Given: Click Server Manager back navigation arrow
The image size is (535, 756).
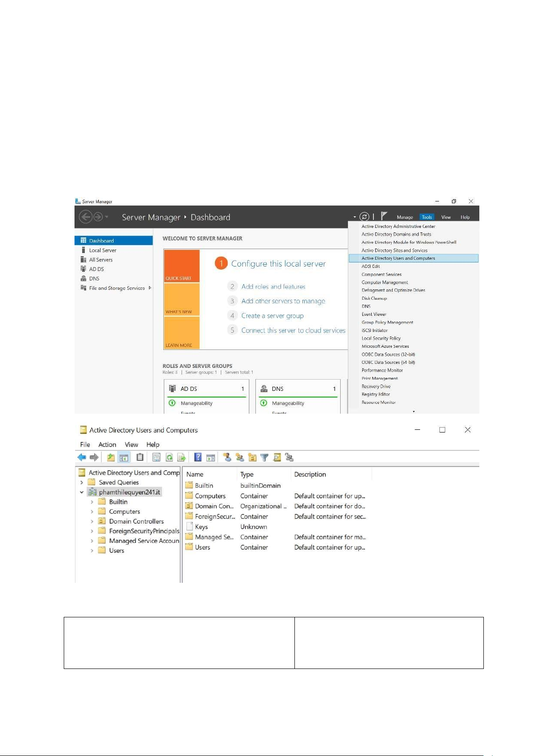Looking at the screenshot, I should click(85, 217).
